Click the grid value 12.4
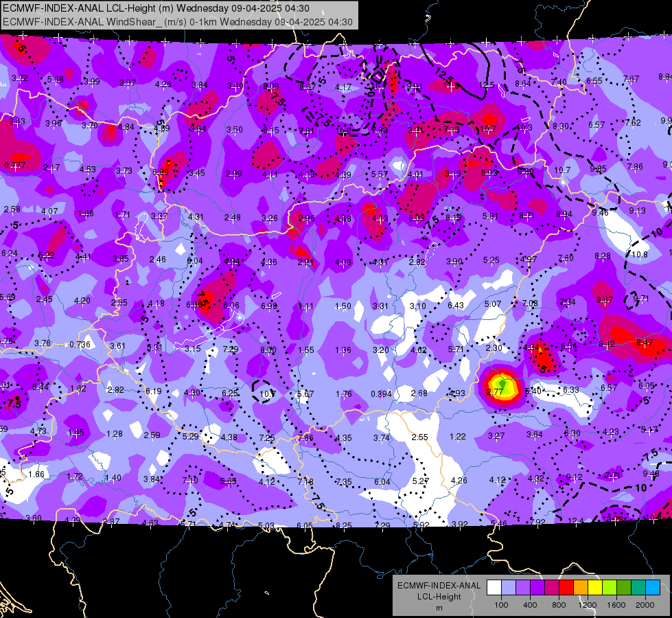The width and height of the screenshot is (672, 618). coord(575,521)
